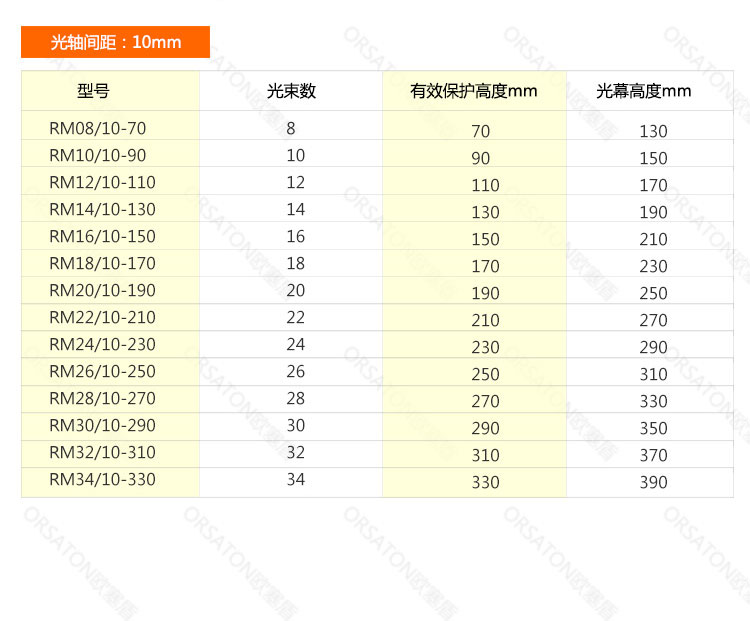Click beam count value 22
Viewport: 750px width, 621px height.
point(295,317)
